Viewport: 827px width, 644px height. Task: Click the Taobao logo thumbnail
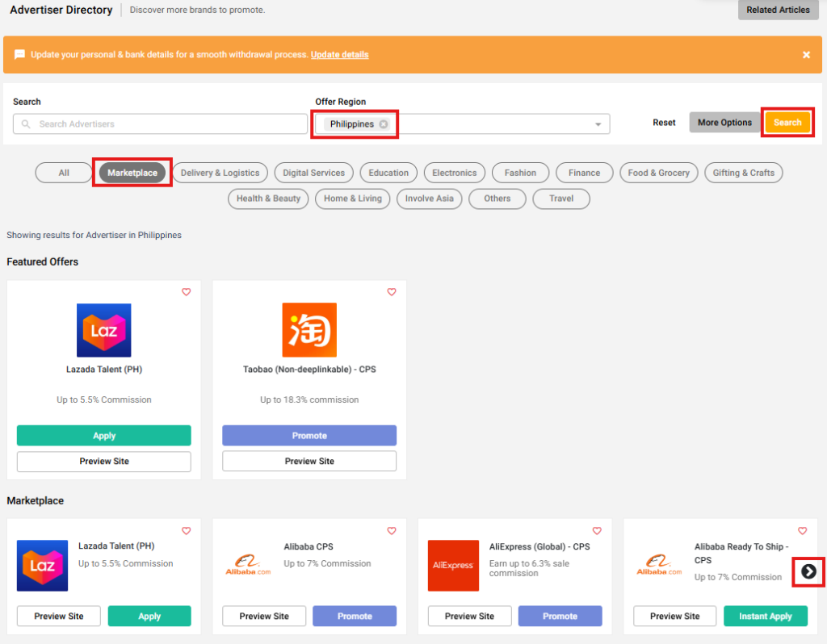[x=309, y=330]
